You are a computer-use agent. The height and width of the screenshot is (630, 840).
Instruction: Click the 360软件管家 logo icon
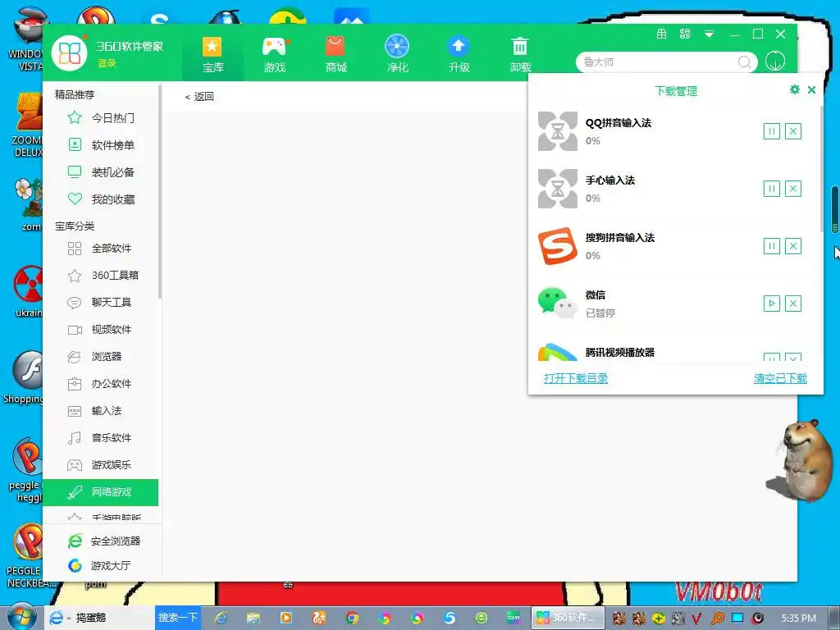pos(69,52)
